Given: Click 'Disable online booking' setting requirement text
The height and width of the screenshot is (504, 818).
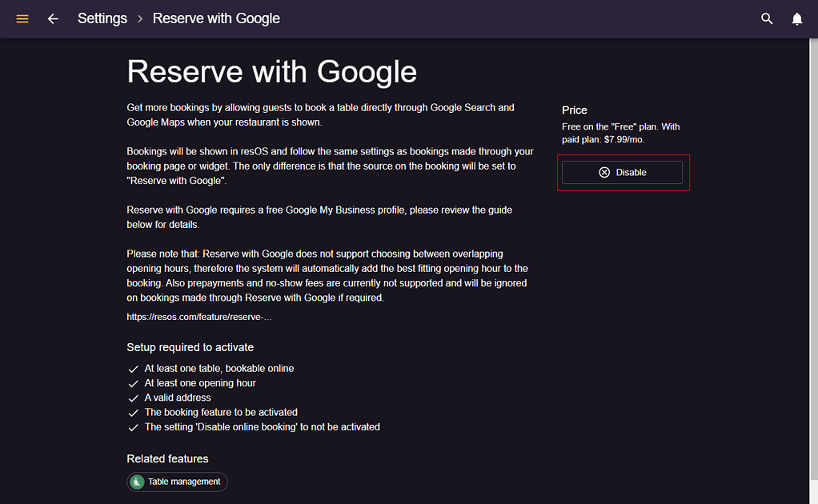Looking at the screenshot, I should click(262, 427).
